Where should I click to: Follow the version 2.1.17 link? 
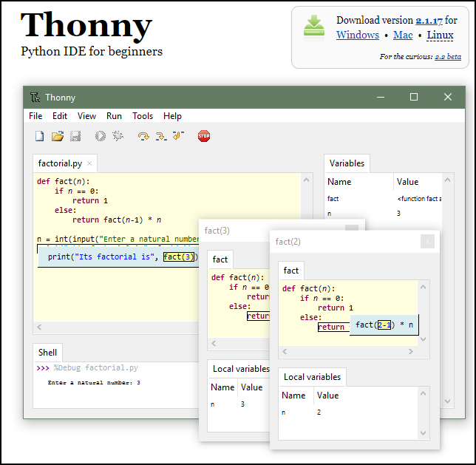[x=429, y=21]
